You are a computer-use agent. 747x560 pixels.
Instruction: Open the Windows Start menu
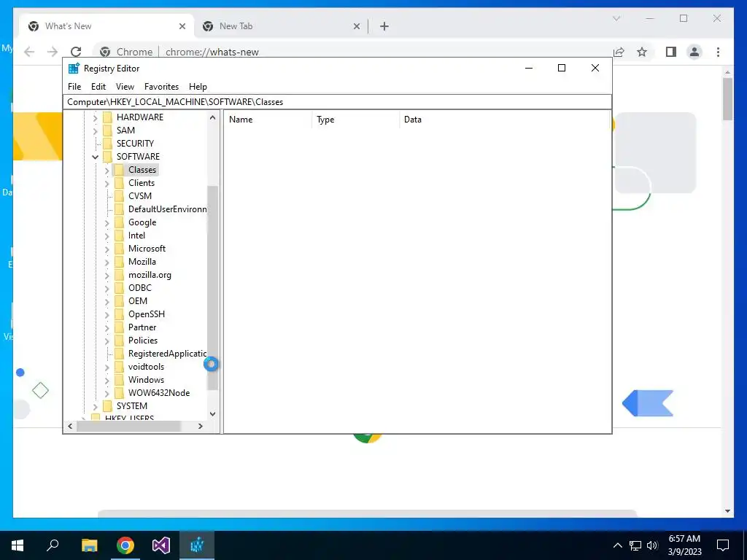pos(18,545)
